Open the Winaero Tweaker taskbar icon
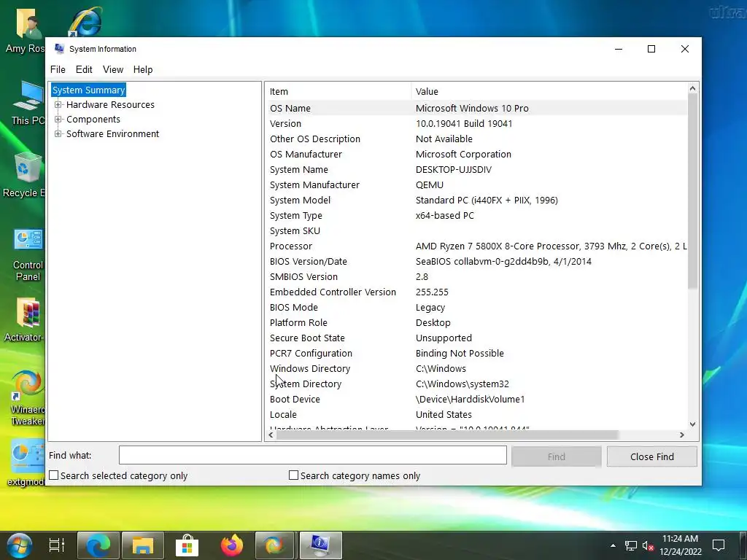Viewport: 747px width, 560px height. click(x=274, y=545)
